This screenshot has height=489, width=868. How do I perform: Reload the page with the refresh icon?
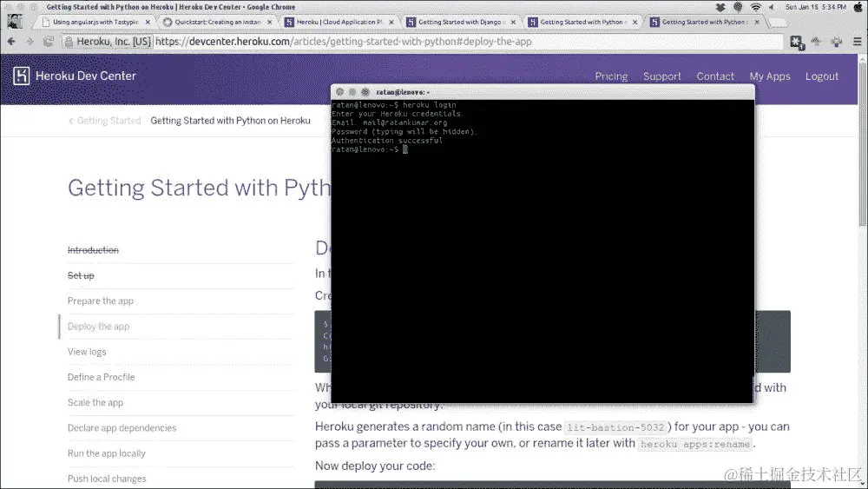(49, 42)
